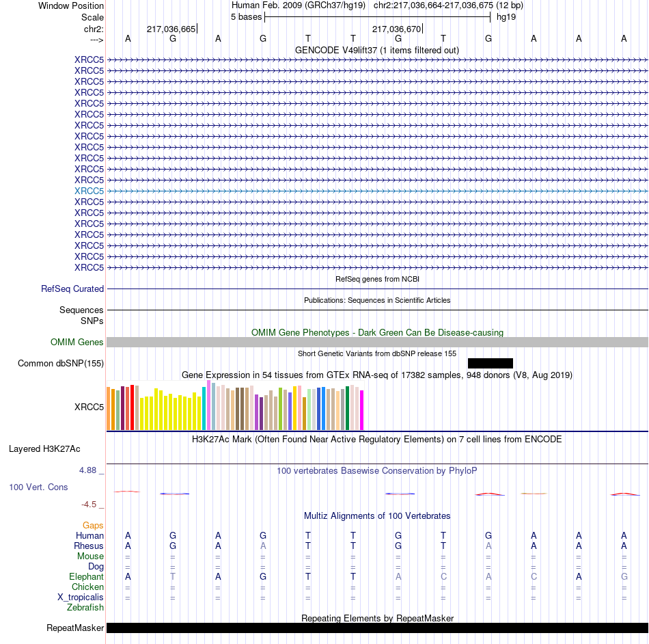Viewport: 649px width, 644px height.
Task: Click the magenta bar in GTEx chart
Action: coord(362,410)
